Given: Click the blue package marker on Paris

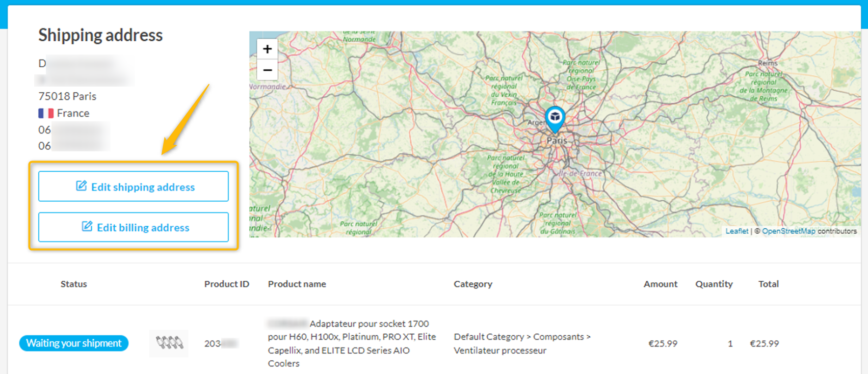Looking at the screenshot, I should (x=555, y=118).
